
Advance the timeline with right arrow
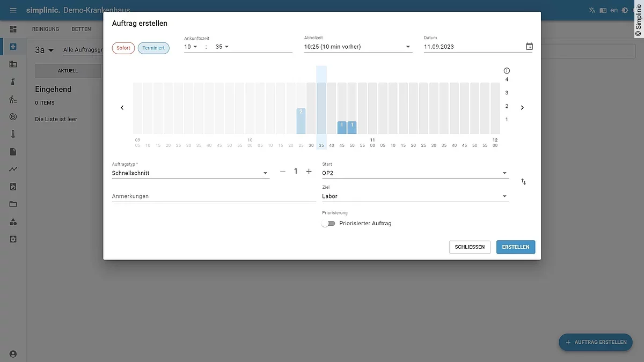tap(522, 108)
